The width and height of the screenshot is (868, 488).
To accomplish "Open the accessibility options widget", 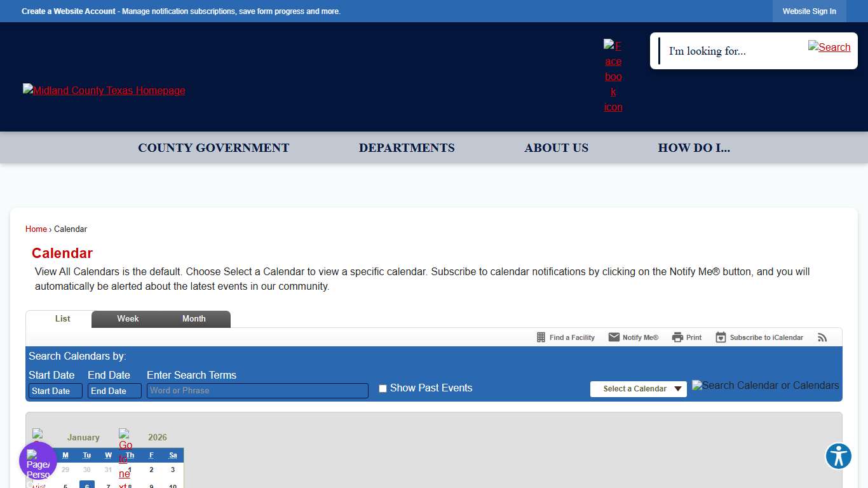I will point(838,456).
